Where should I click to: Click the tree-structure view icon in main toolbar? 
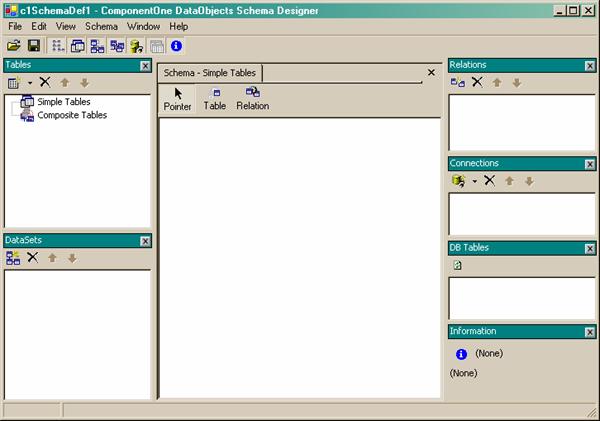tap(58, 46)
